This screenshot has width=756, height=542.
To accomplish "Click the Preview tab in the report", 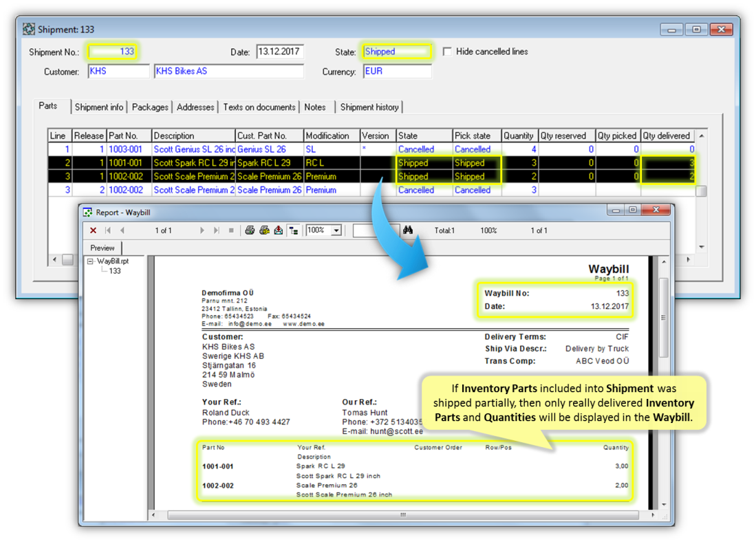I will click(102, 248).
